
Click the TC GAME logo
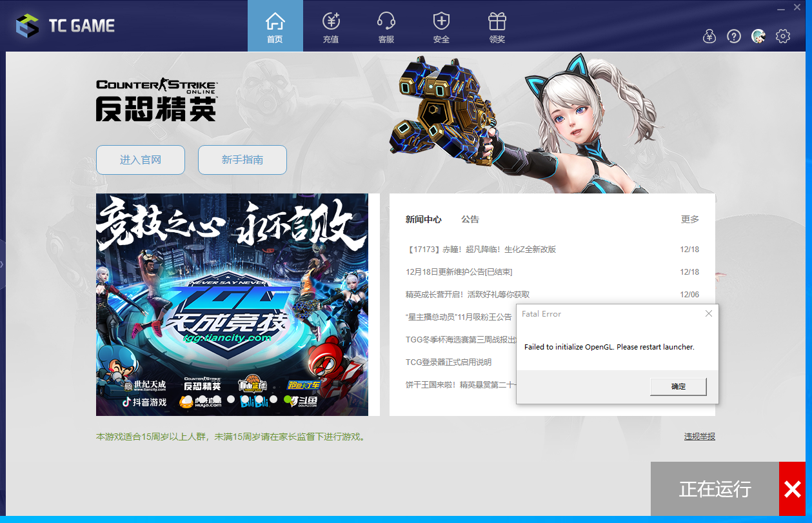coord(66,26)
